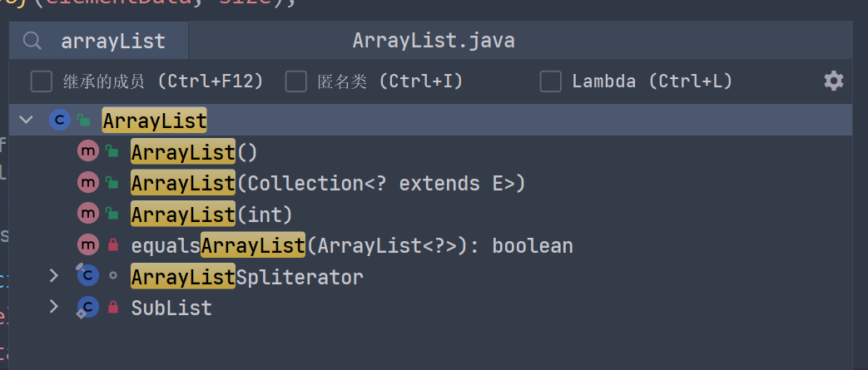This screenshot has height=370, width=868.
Task: Click the ArrayList.java popup title
Action: 433,41
